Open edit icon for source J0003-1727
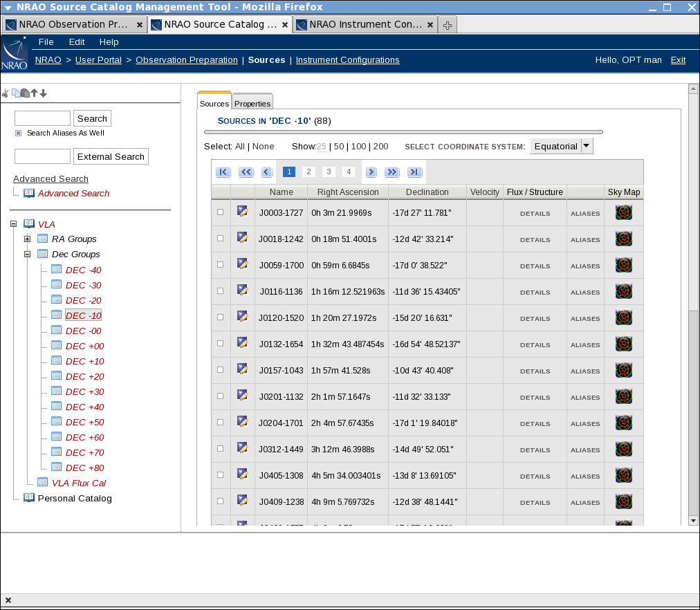This screenshot has height=610, width=700. [242, 212]
